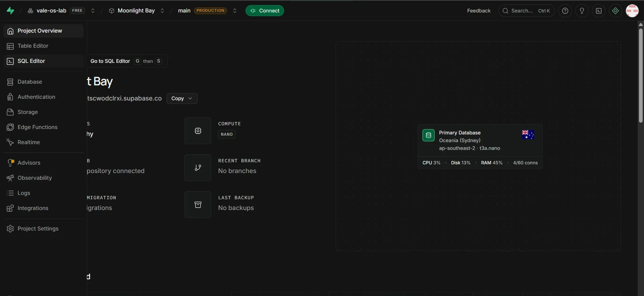Click the lightbulb tips icon
Viewport: 644px width, 296px height.
pos(582,11)
